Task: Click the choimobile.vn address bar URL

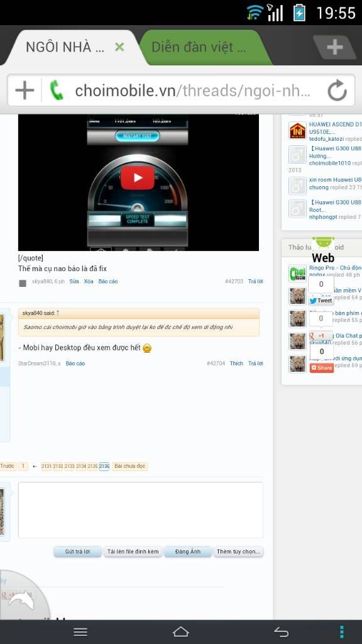Action: point(192,91)
